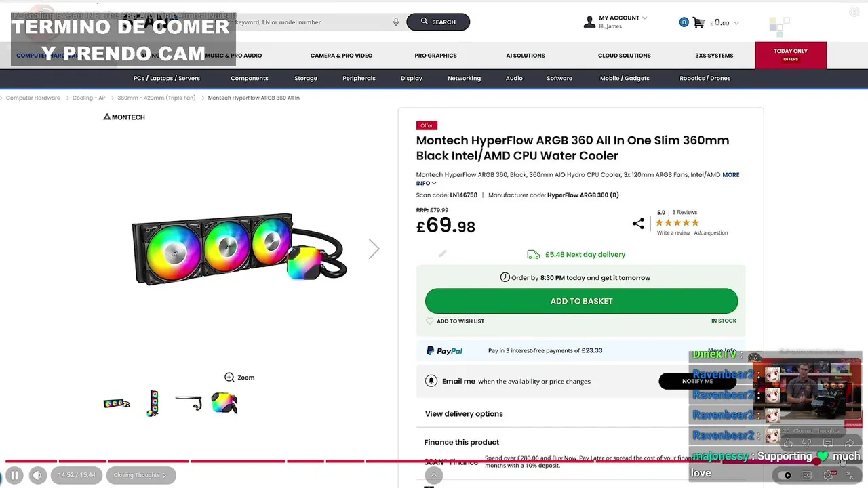Pause the video with the pause button
The width and height of the screenshot is (868, 488).
tap(14, 475)
